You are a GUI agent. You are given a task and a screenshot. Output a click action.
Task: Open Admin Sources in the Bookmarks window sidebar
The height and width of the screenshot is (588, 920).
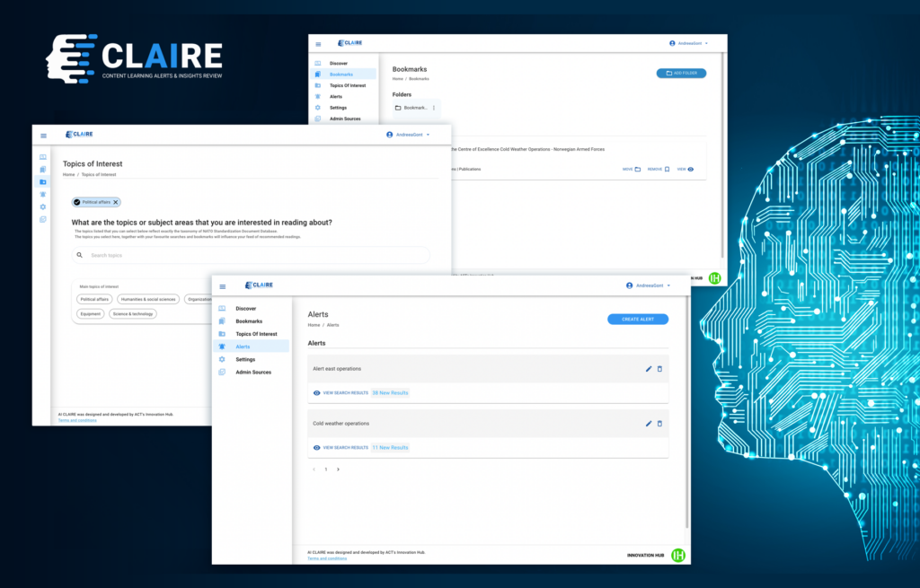[x=345, y=118]
